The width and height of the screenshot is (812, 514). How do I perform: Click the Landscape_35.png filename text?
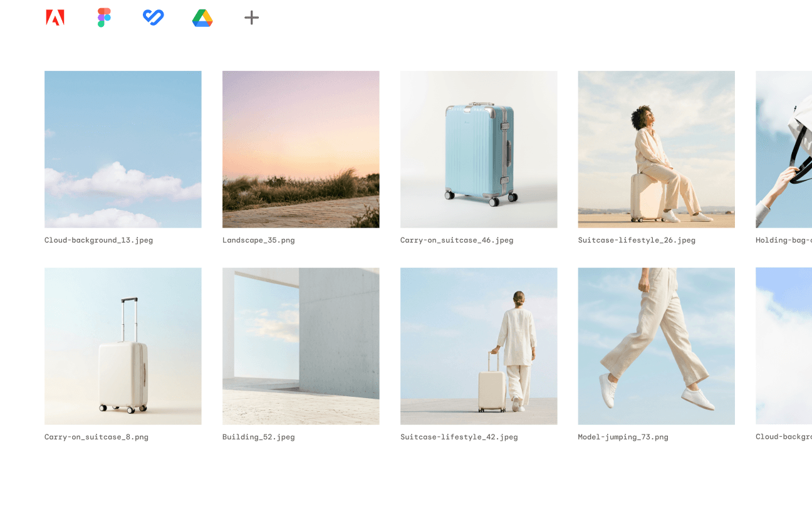tap(259, 240)
